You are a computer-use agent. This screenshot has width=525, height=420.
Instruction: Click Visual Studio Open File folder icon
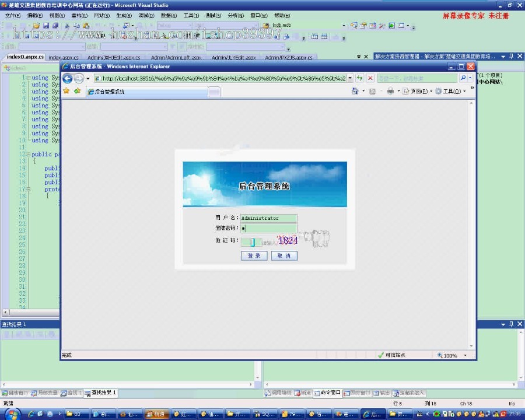[x=37, y=25]
